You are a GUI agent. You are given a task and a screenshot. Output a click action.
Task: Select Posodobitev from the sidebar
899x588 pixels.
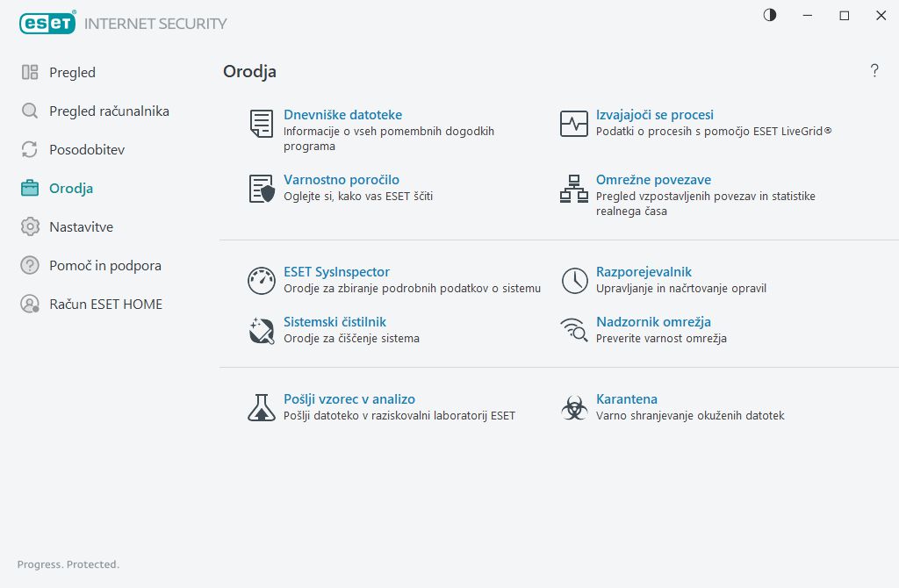coord(87,150)
